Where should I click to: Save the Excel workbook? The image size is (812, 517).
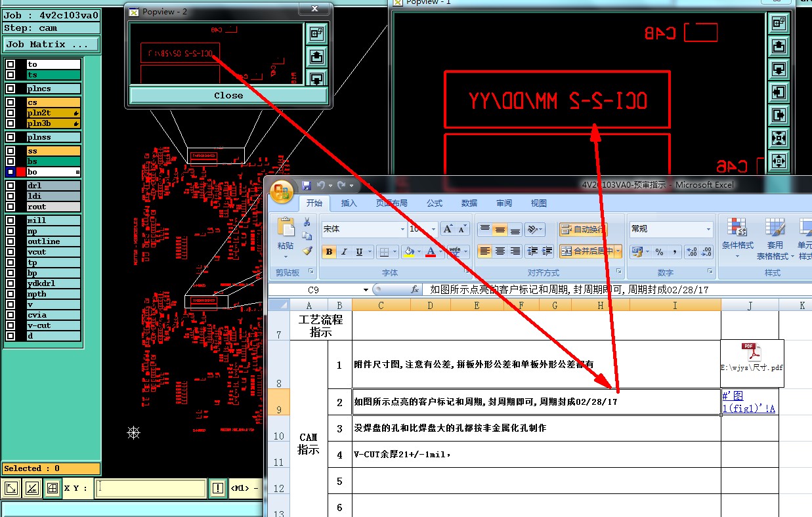[307, 186]
